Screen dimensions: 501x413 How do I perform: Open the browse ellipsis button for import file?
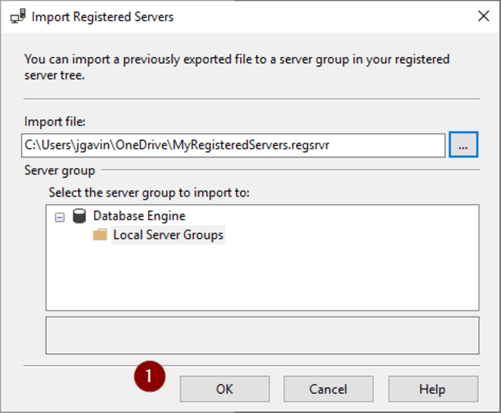[x=463, y=145]
